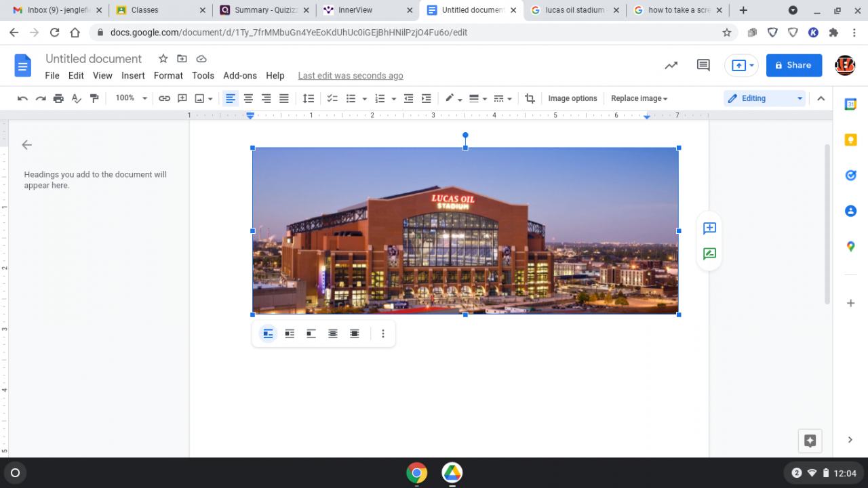Open the border color pencil tool
868x488 pixels.
click(450, 98)
